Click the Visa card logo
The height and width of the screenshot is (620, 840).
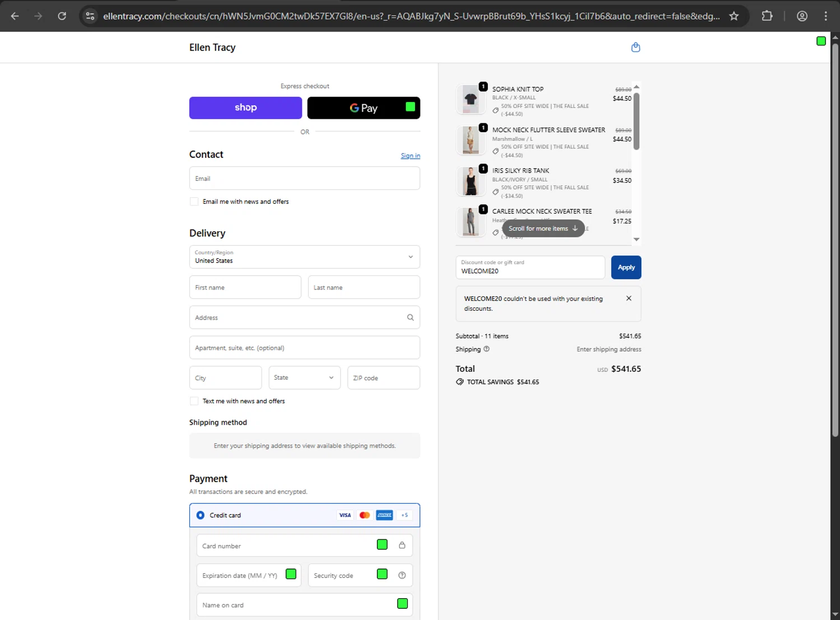(345, 515)
